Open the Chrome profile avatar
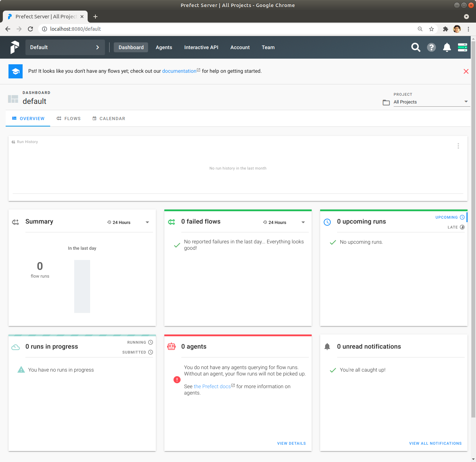The height and width of the screenshot is (462, 476). click(457, 29)
